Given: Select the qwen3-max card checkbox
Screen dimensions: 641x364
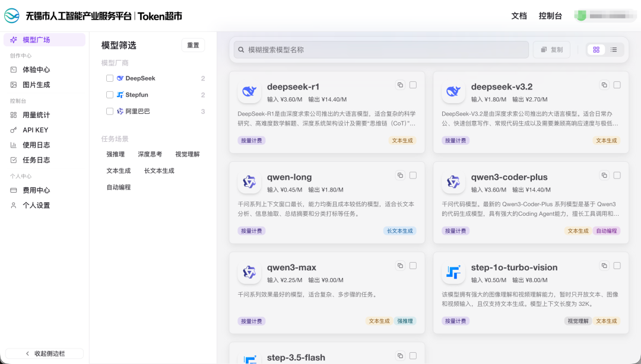Looking at the screenshot, I should click(413, 266).
